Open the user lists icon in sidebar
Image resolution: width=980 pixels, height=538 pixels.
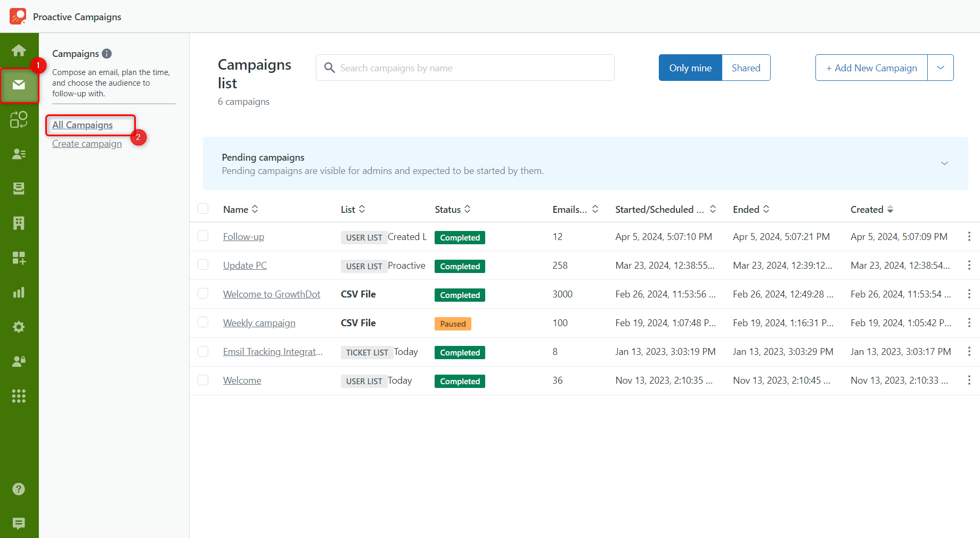pyautogui.click(x=19, y=154)
